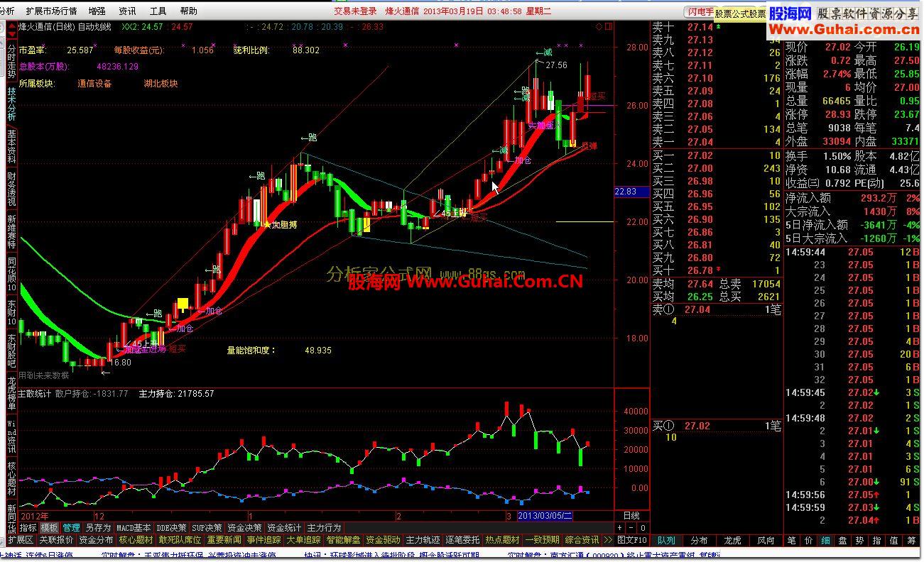Click the minus zoom button under 日线
This screenshot has width=924, height=562.
point(631,528)
